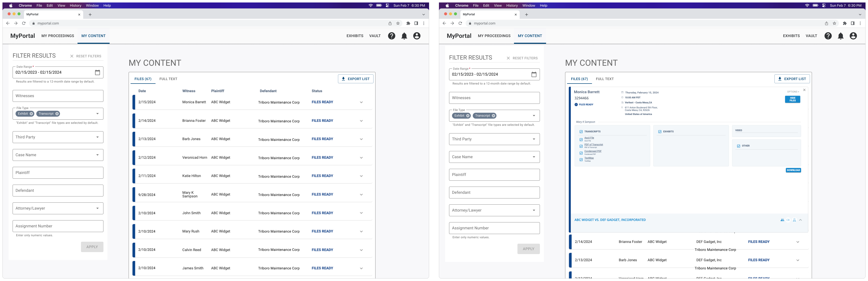The image size is (868, 281).
Task: Uncheck the Exhibits group checkbox
Action: pyautogui.click(x=660, y=131)
